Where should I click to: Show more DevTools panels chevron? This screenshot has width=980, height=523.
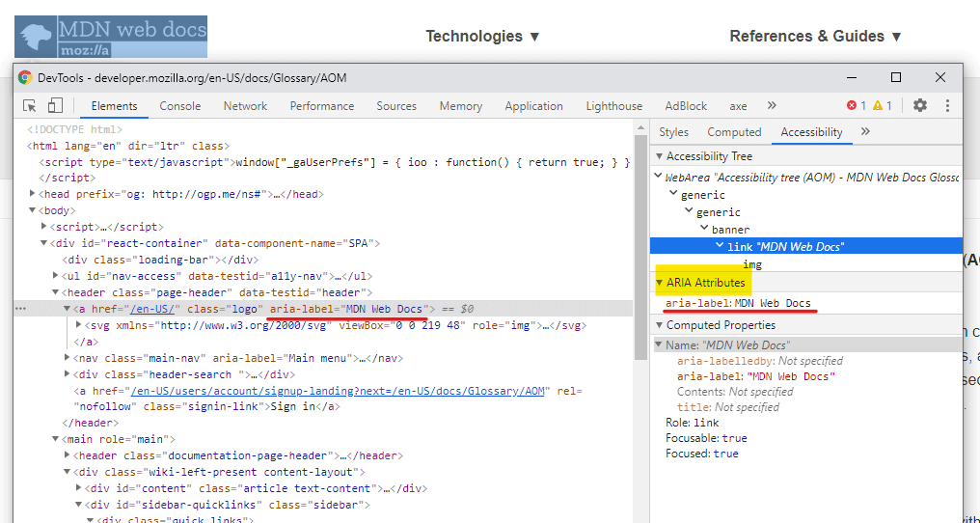point(772,105)
